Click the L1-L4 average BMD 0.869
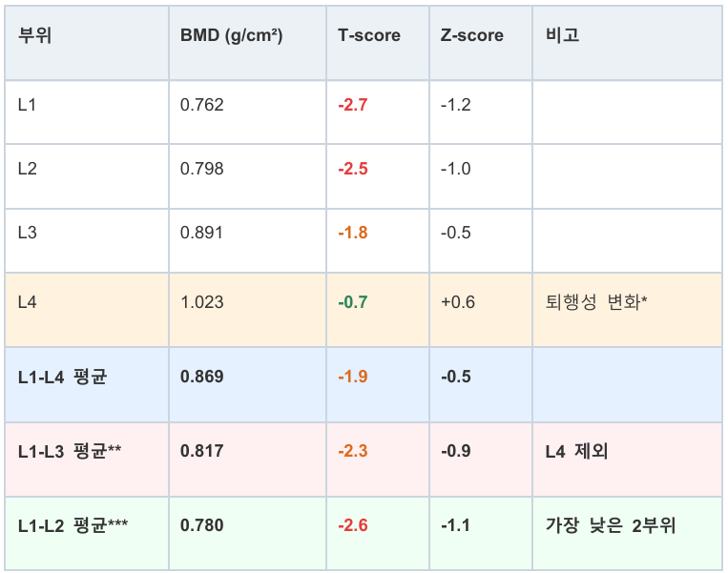This screenshot has height=573, width=728. click(202, 377)
